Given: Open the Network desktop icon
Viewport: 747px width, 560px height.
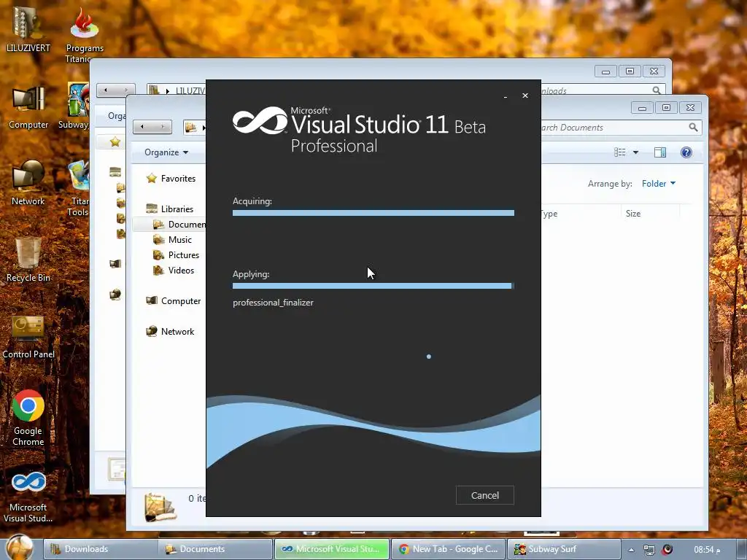Looking at the screenshot, I should (28, 183).
